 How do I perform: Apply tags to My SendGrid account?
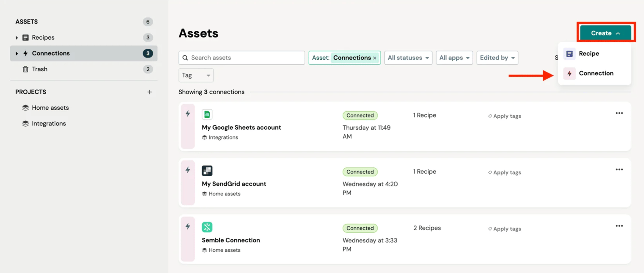click(x=505, y=172)
